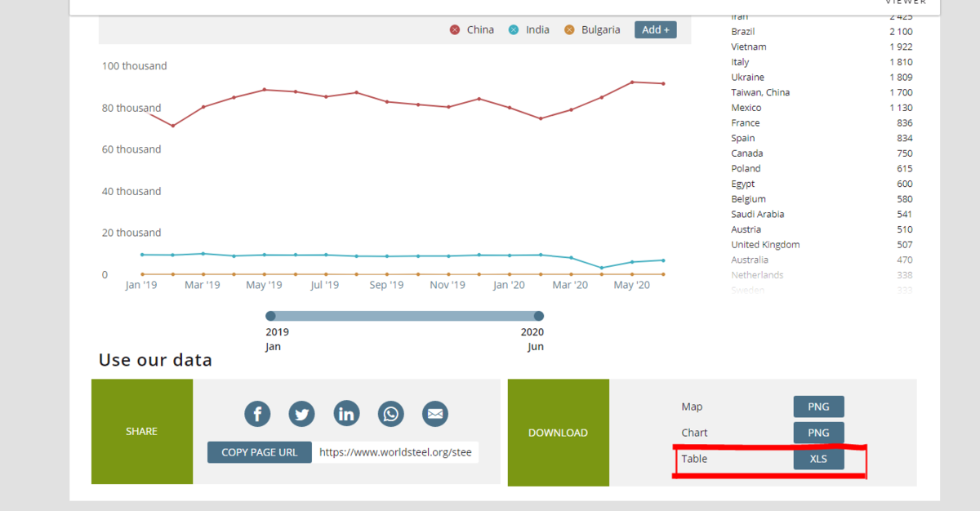
Task: Click the 2019 Jan slider handle
Action: pyautogui.click(x=271, y=316)
